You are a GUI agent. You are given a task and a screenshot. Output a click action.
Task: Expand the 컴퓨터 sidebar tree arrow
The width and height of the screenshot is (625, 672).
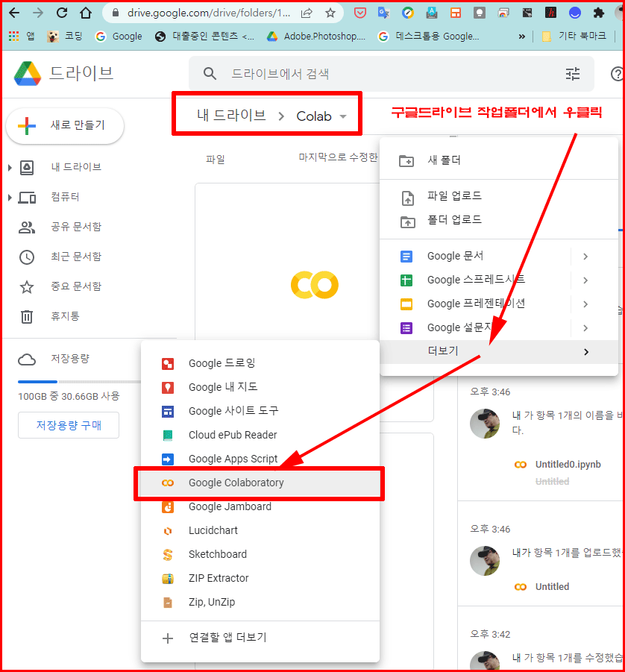pyautogui.click(x=10, y=198)
